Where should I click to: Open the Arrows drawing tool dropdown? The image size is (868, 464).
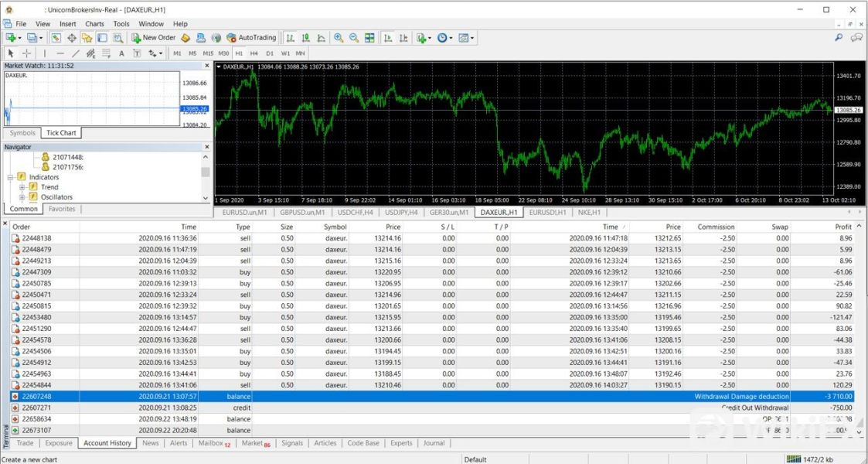tap(155, 53)
